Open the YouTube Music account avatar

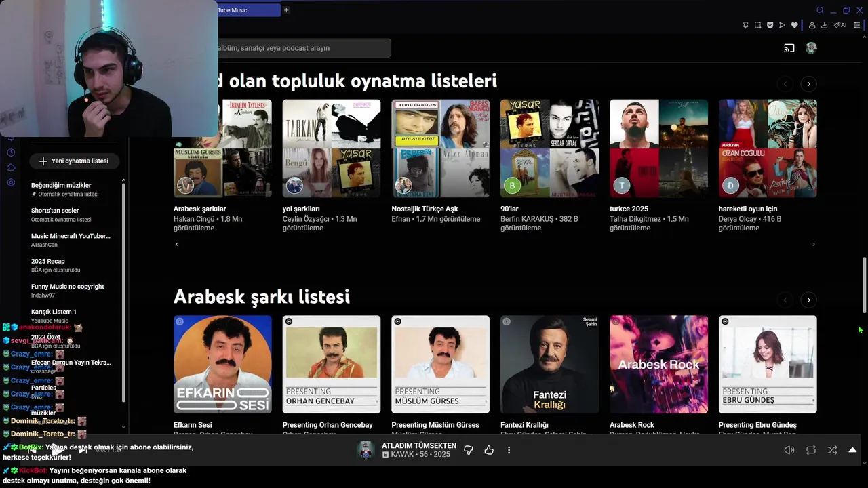coord(811,48)
